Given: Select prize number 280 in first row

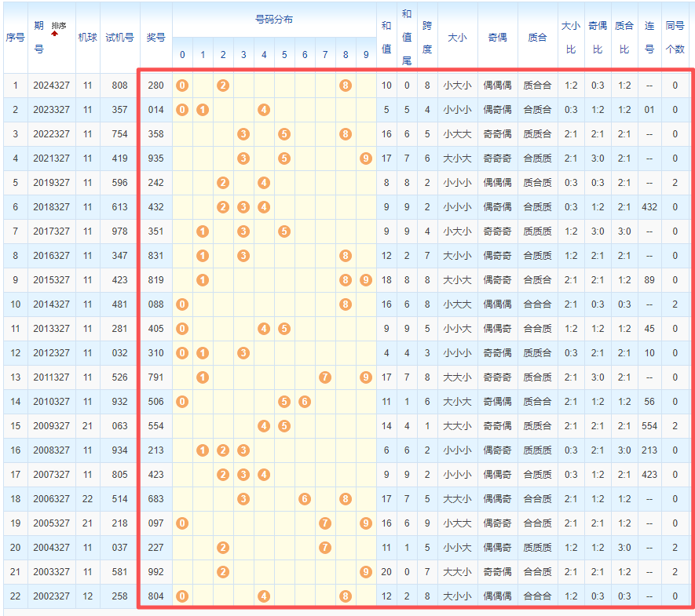Looking at the screenshot, I should click(156, 85).
